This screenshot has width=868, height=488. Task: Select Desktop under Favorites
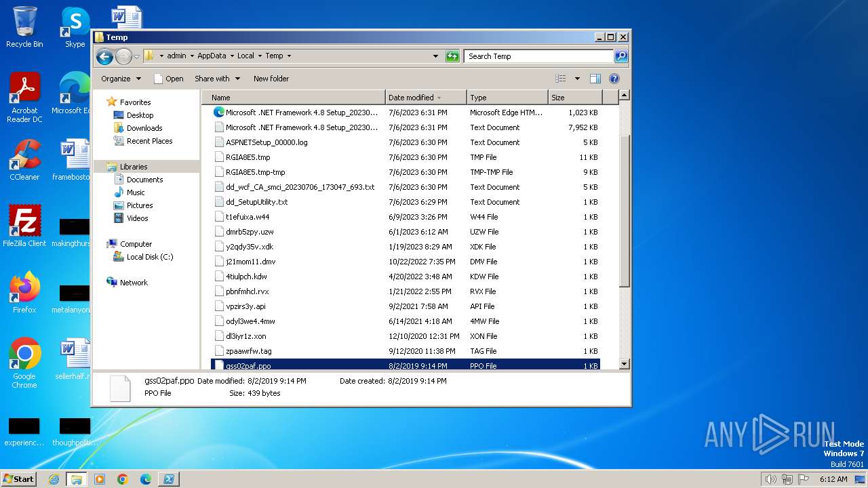click(140, 115)
